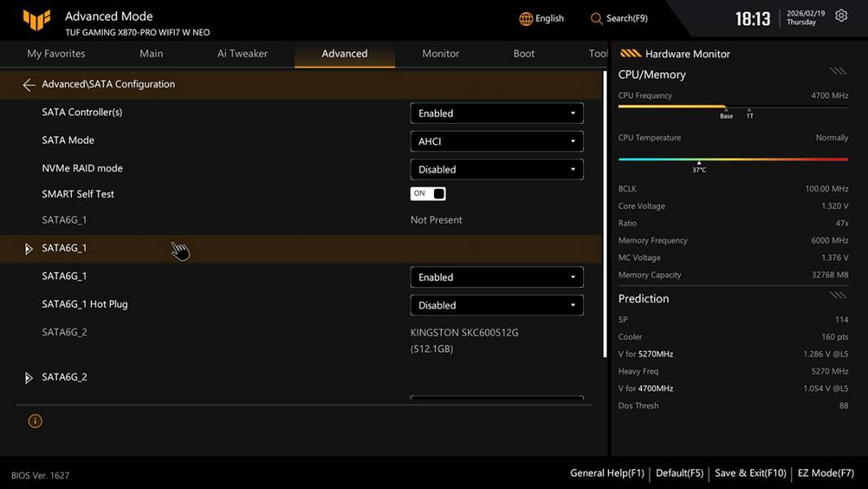Click the globe language icon
868x489 pixels.
(526, 19)
